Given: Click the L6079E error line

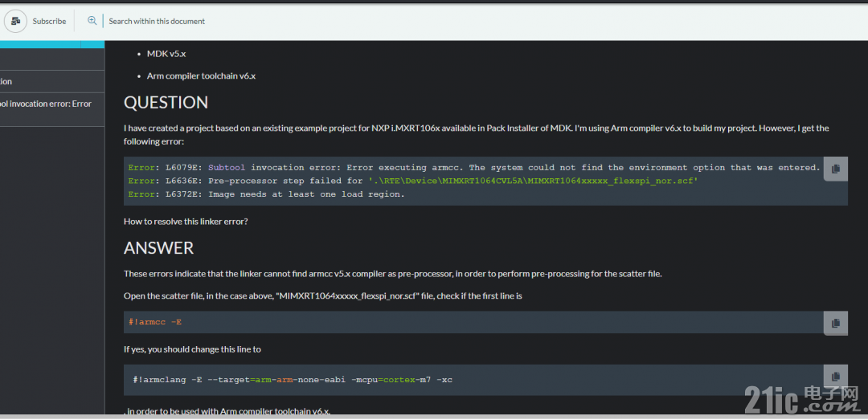Looking at the screenshot, I should 474,168.
